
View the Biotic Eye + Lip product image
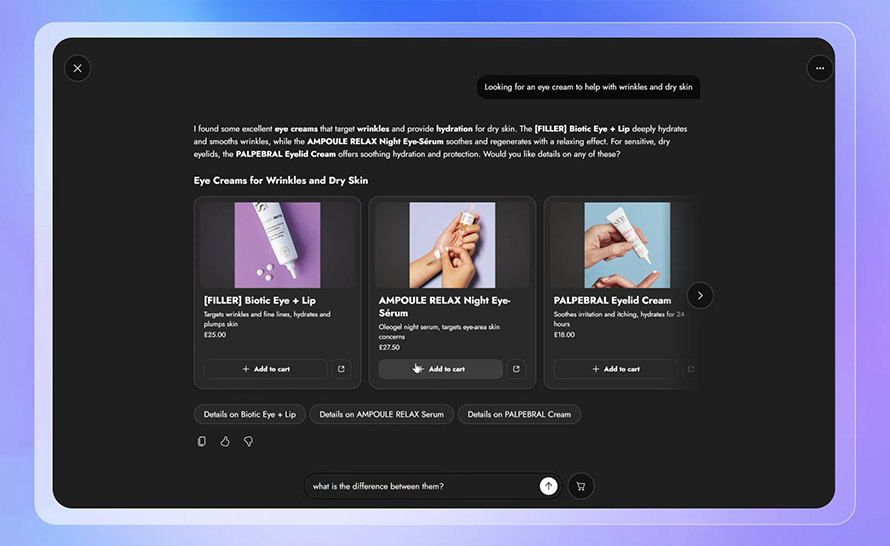277,245
